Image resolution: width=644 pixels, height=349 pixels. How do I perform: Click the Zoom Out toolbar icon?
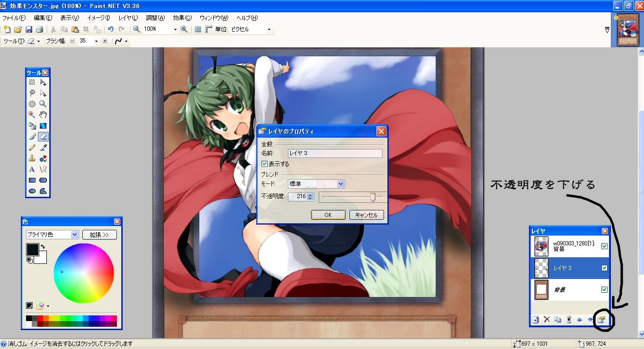point(136,29)
